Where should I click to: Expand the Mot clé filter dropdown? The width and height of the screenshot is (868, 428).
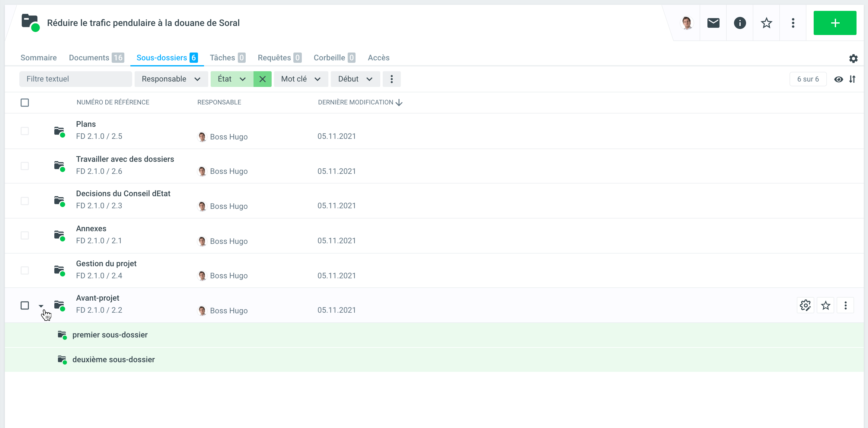pyautogui.click(x=301, y=79)
